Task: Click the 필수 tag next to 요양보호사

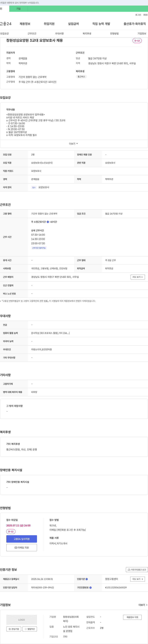Action: pyautogui.click(x=34, y=188)
